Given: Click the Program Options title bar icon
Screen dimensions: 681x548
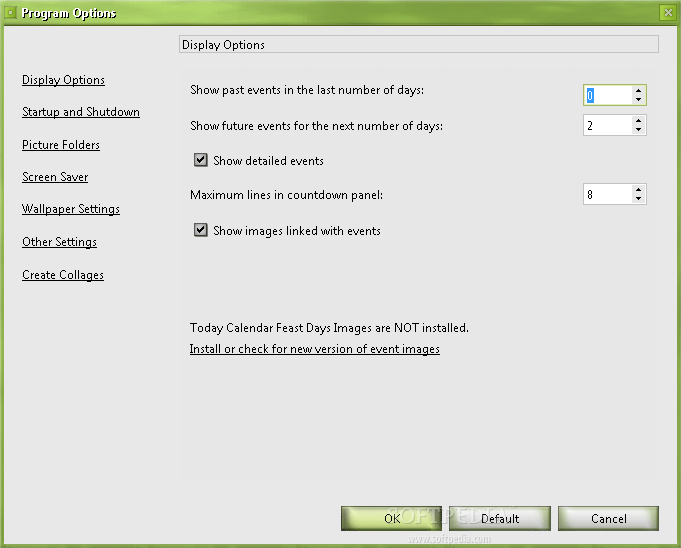Looking at the screenshot, I should tap(10, 13).
